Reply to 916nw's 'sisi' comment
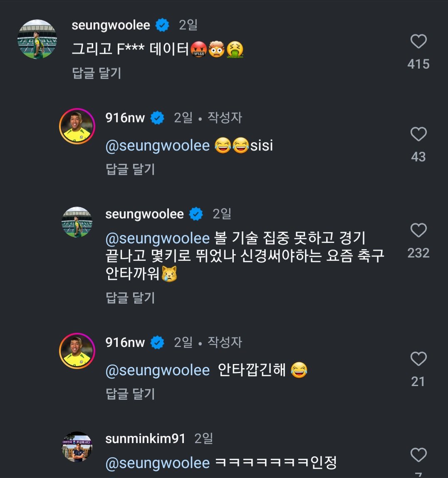Image resolution: width=448 pixels, height=478 pixels. click(x=130, y=169)
